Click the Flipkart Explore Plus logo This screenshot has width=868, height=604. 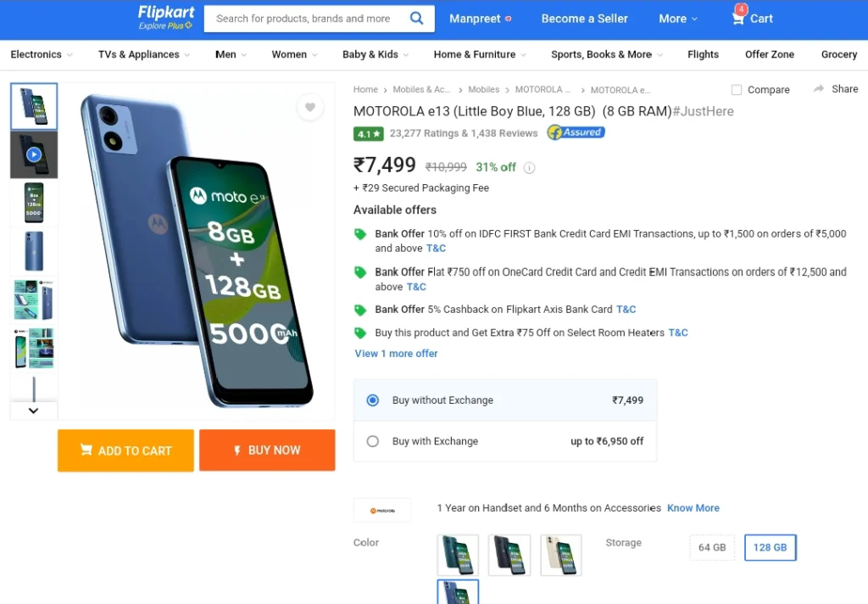165,18
